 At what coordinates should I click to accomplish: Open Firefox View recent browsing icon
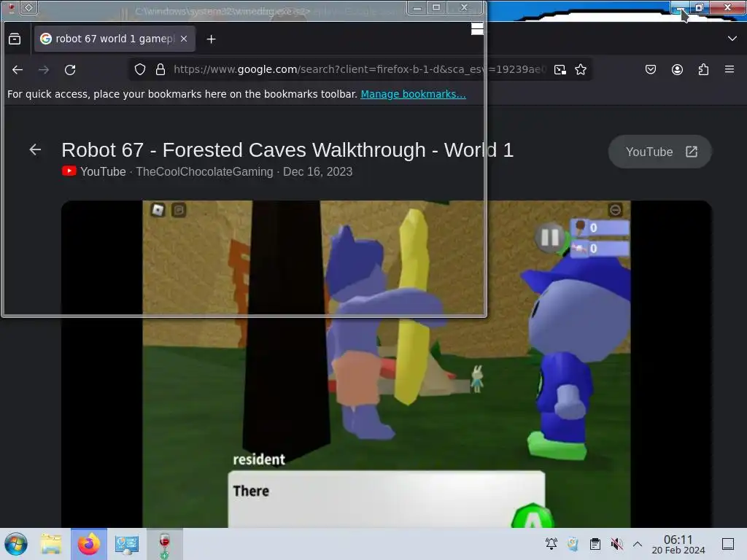click(x=15, y=39)
